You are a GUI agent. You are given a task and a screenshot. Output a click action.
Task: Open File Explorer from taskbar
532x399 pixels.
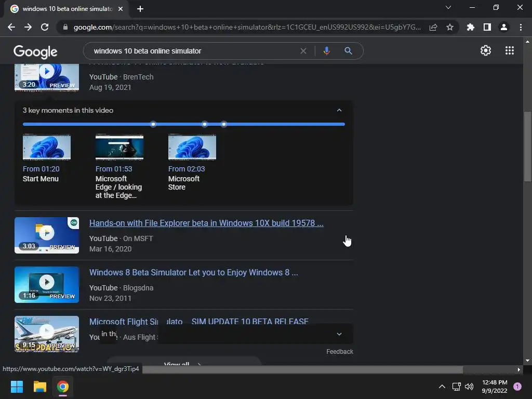[x=39, y=387]
